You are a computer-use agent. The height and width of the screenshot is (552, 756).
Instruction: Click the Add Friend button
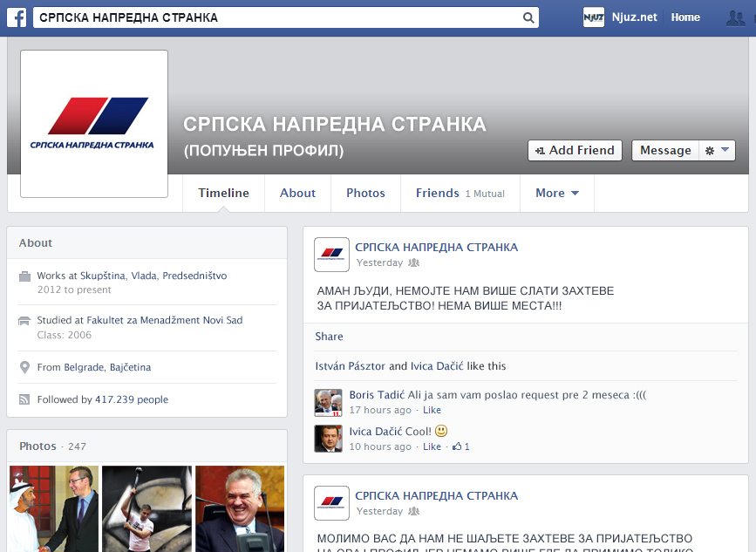tap(575, 150)
